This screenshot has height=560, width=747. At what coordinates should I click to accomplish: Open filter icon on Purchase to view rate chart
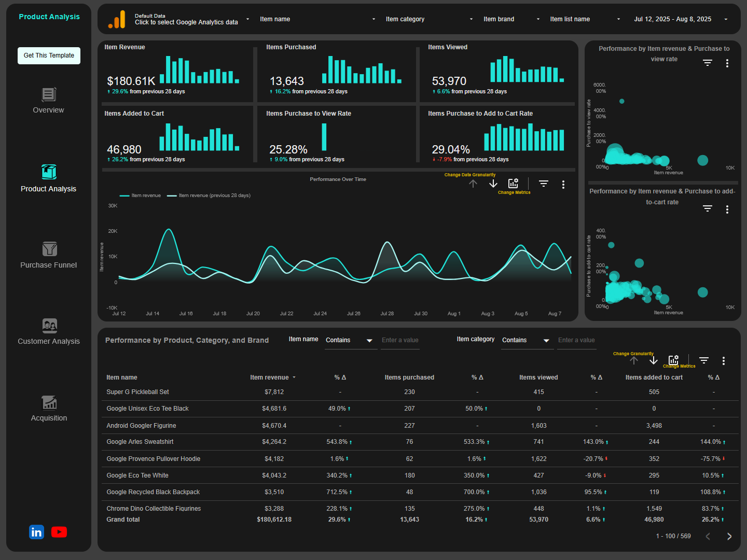coord(708,63)
